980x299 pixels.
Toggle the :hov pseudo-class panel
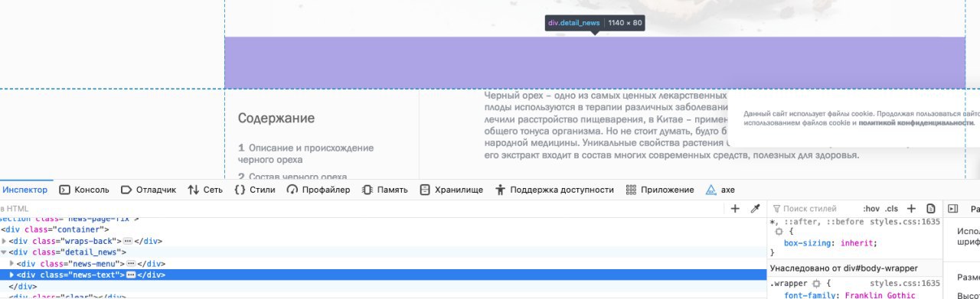(x=871, y=208)
